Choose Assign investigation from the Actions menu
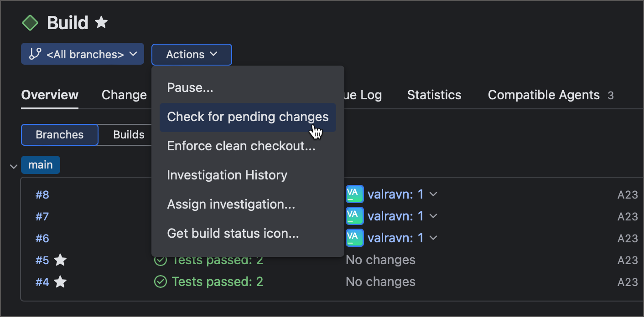 point(231,204)
